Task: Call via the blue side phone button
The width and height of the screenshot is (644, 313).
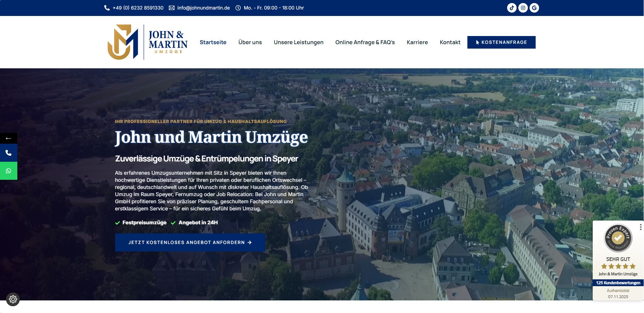Action: 8,153
